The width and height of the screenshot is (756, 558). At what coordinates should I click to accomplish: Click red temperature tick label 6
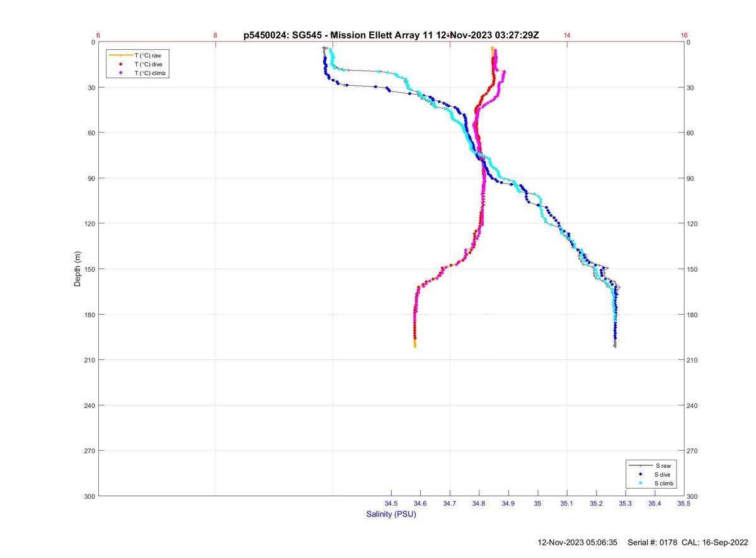[x=99, y=35]
